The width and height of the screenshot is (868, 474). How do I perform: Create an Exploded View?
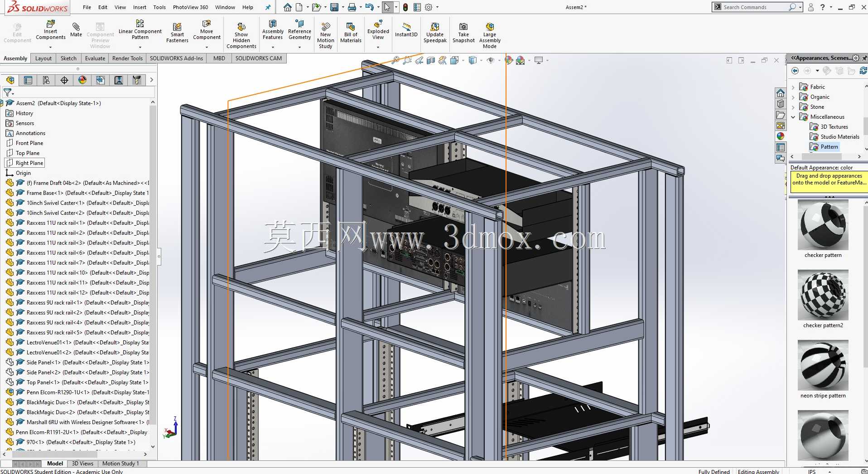coord(378,30)
